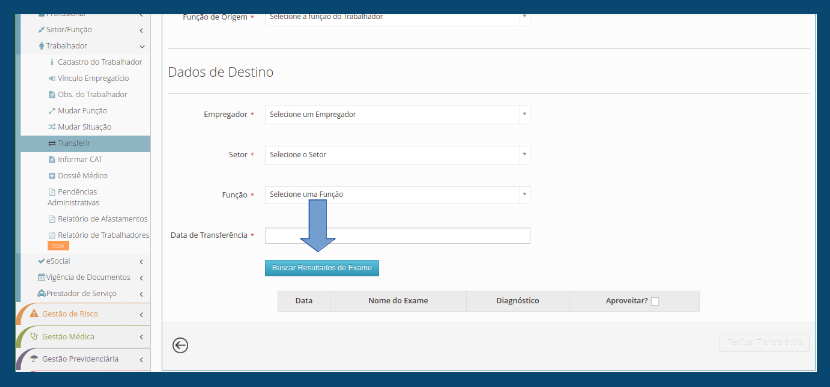Open the Função de Origem dropdown
The height and width of the screenshot is (387, 830).
[398, 19]
